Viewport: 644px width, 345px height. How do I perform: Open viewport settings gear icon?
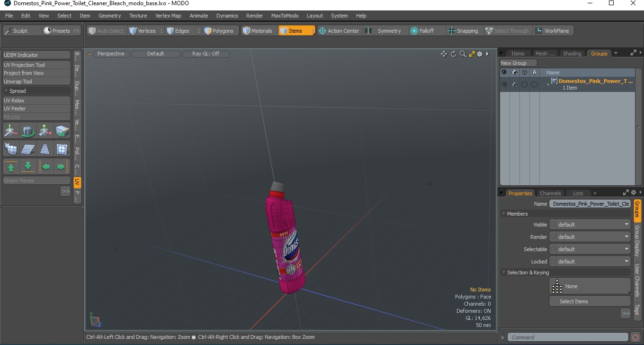pyautogui.click(x=480, y=54)
